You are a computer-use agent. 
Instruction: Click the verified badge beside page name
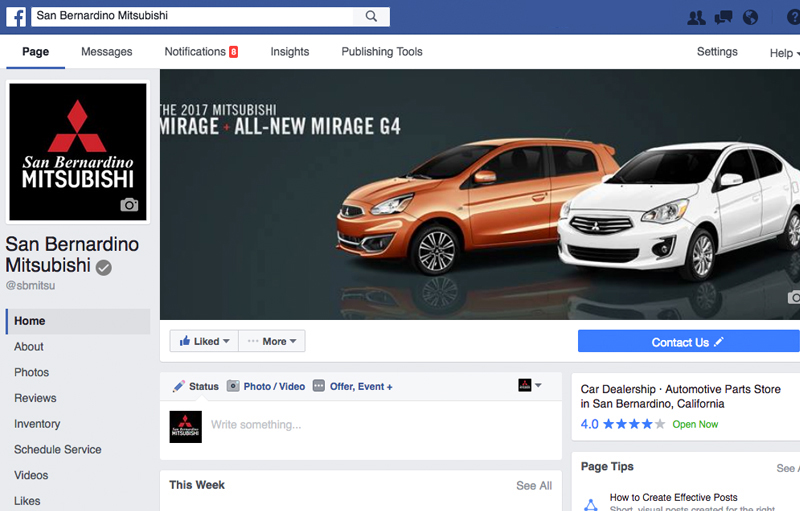tap(104, 267)
